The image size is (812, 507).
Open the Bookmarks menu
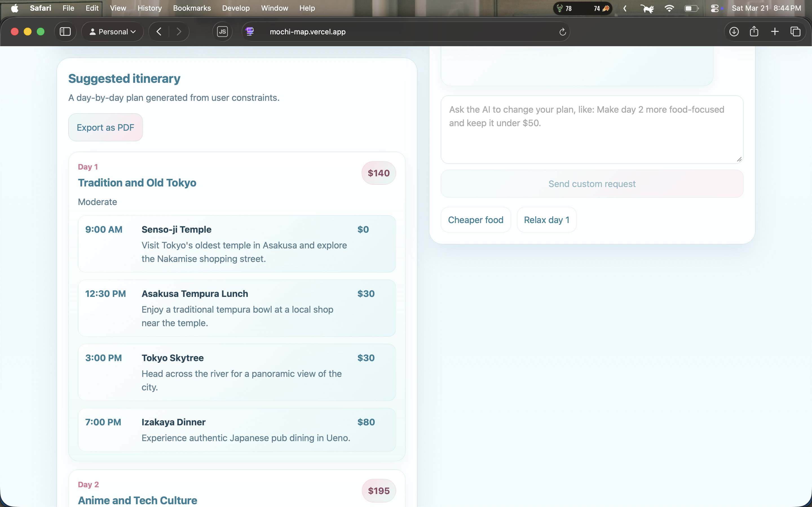tap(192, 8)
